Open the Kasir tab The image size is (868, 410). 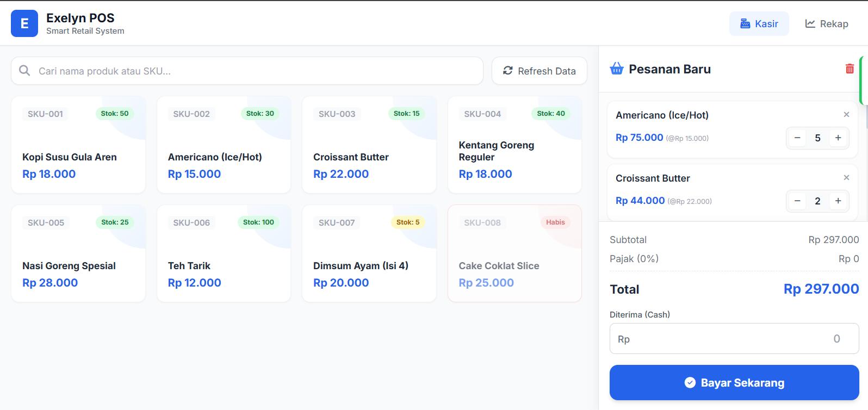click(759, 24)
